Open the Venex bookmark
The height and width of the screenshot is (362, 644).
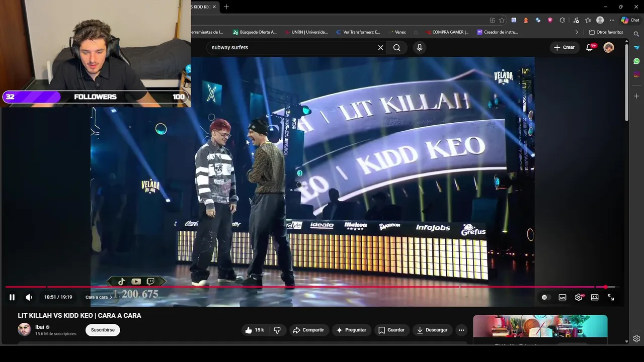coord(397,32)
